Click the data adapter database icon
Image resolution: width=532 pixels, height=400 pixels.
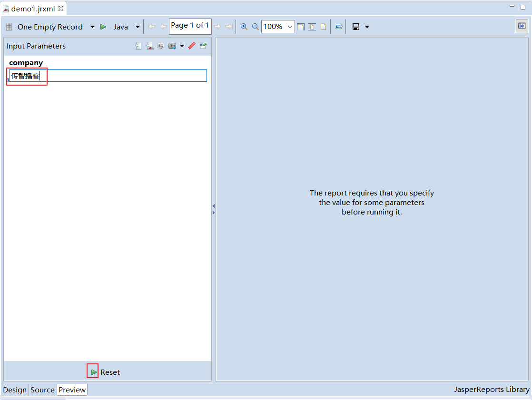9,27
